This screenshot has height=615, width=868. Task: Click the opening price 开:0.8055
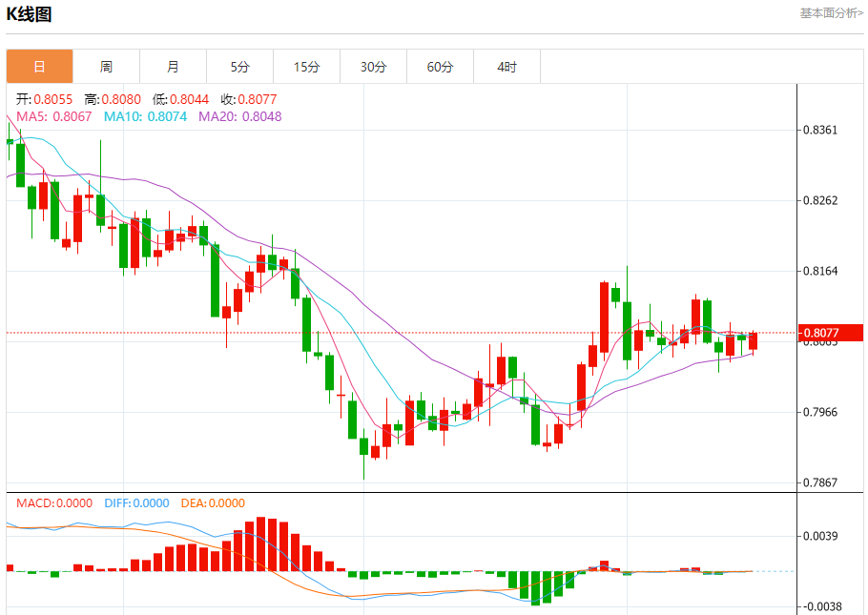(x=44, y=99)
